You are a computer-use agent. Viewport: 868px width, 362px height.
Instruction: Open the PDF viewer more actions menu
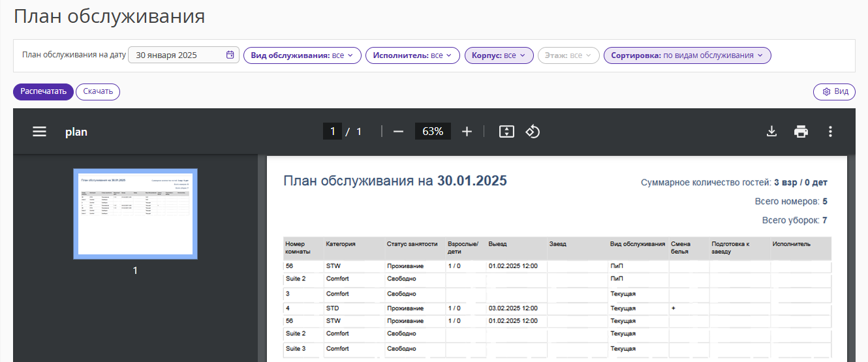830,131
